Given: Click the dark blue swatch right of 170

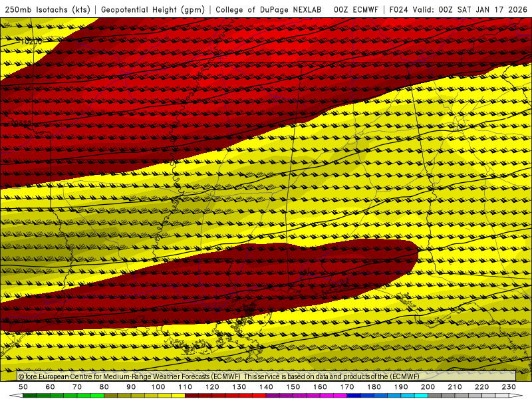Looking at the screenshot, I should [x=354, y=396].
